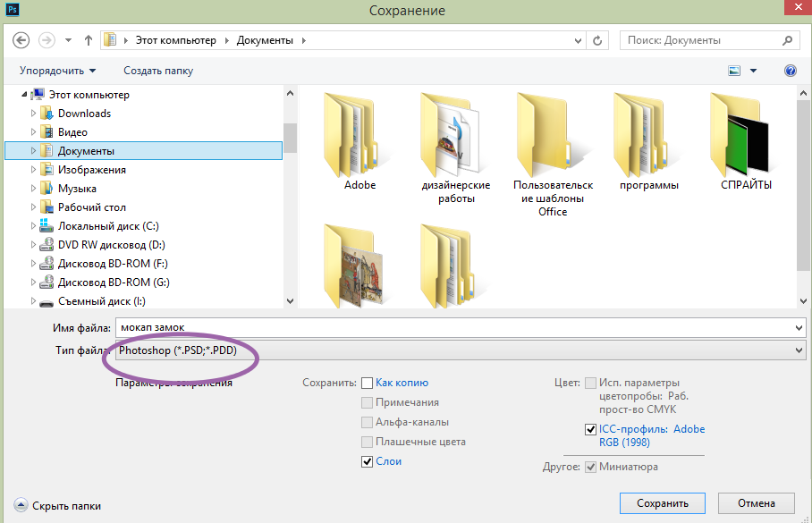Click the Альфа-каналы checkbox

click(368, 423)
